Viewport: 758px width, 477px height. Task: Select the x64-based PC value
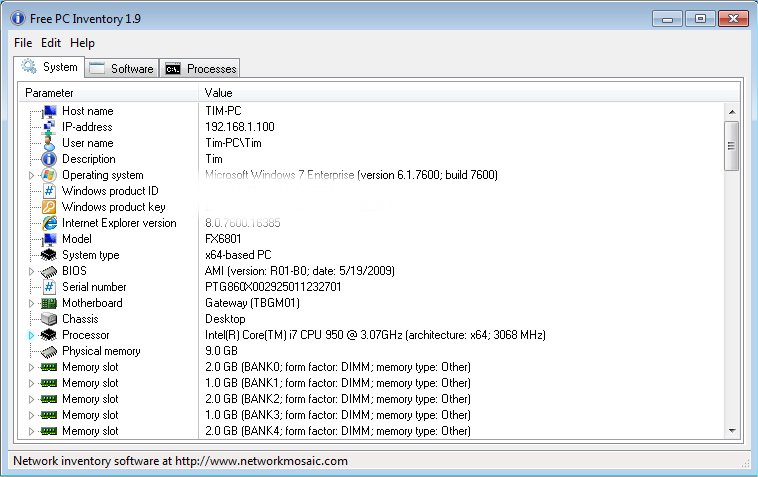click(x=238, y=255)
